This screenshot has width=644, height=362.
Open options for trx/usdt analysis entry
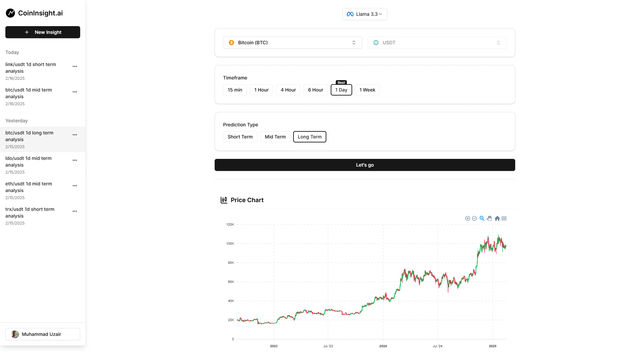point(75,211)
